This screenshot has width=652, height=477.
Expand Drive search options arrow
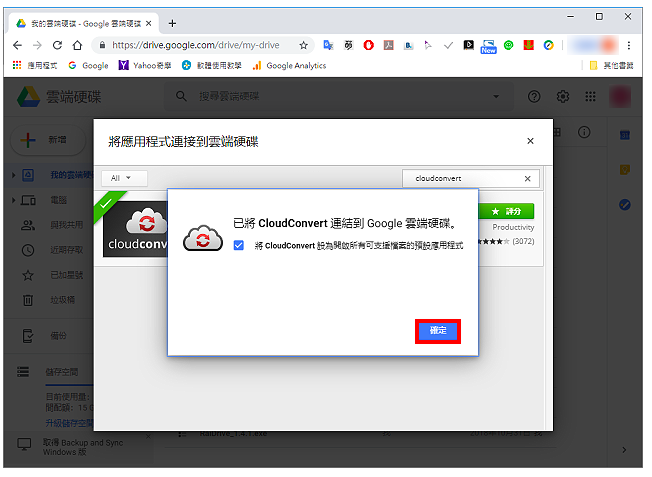(x=496, y=96)
